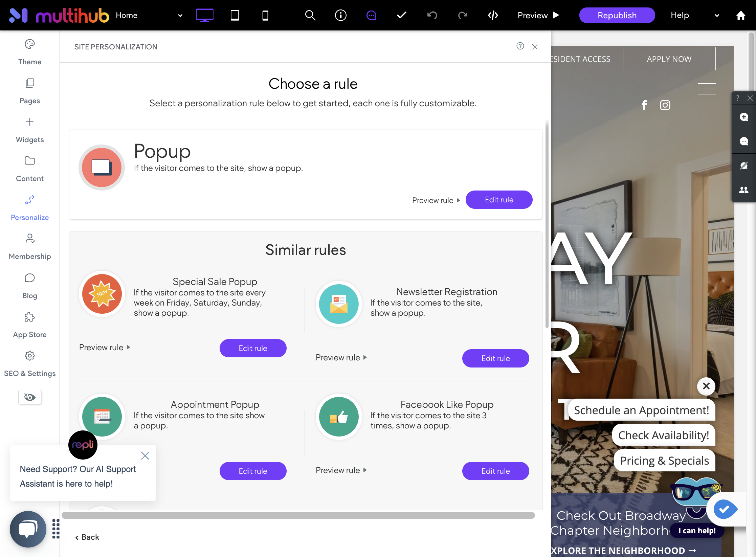Open the comments chat icon in top bar
This screenshot has width=756, height=557.
click(371, 15)
